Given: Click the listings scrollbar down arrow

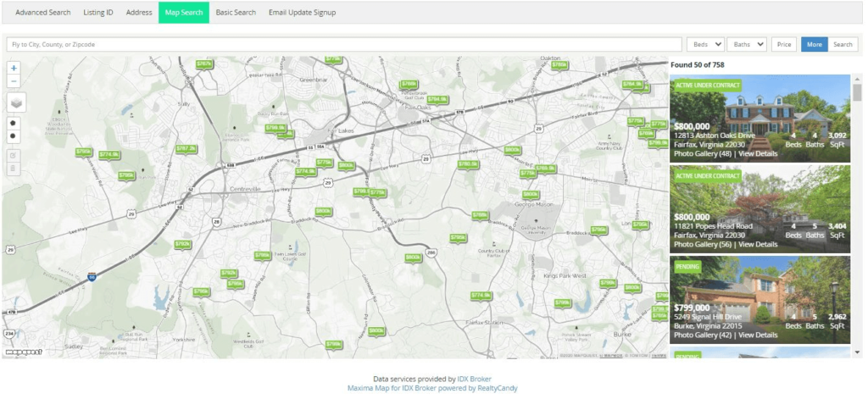Looking at the screenshot, I should [857, 352].
